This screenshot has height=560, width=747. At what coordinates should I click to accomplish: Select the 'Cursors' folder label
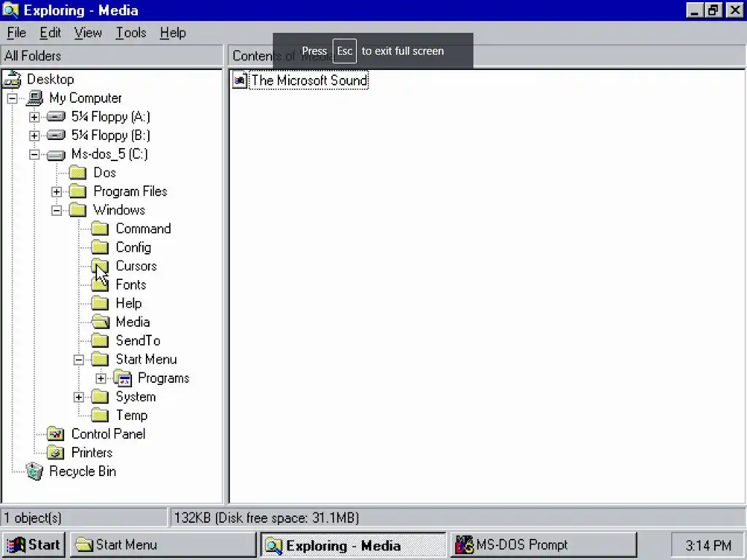coord(136,265)
